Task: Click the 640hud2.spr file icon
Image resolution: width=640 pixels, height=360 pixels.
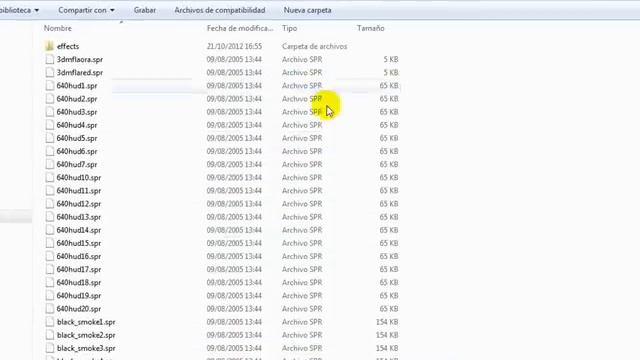Action: pyautogui.click(x=50, y=99)
